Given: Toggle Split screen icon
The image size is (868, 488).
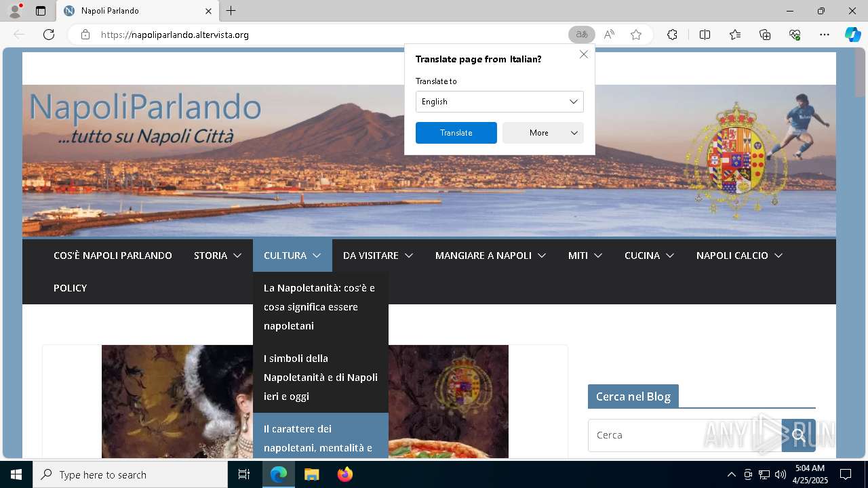Looking at the screenshot, I should click(705, 35).
